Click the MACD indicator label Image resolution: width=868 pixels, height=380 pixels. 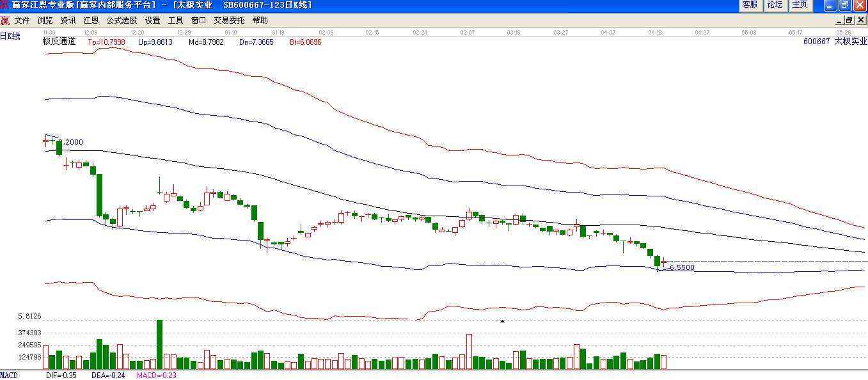click(9, 376)
